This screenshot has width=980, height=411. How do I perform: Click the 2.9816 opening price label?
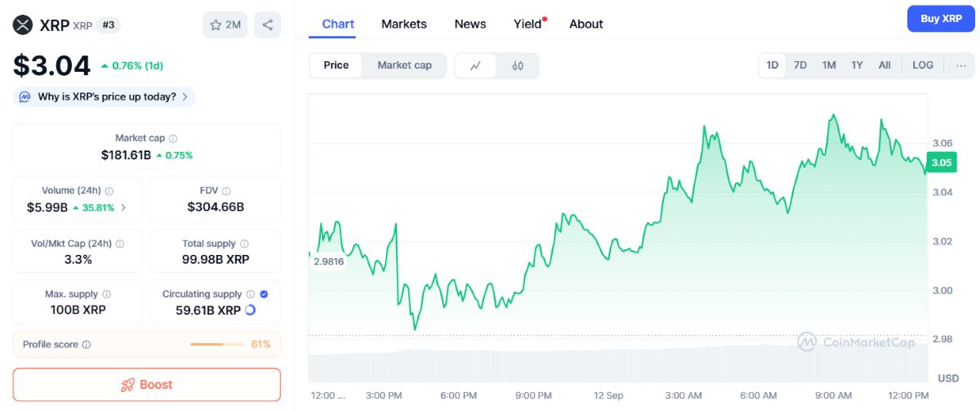tap(328, 261)
